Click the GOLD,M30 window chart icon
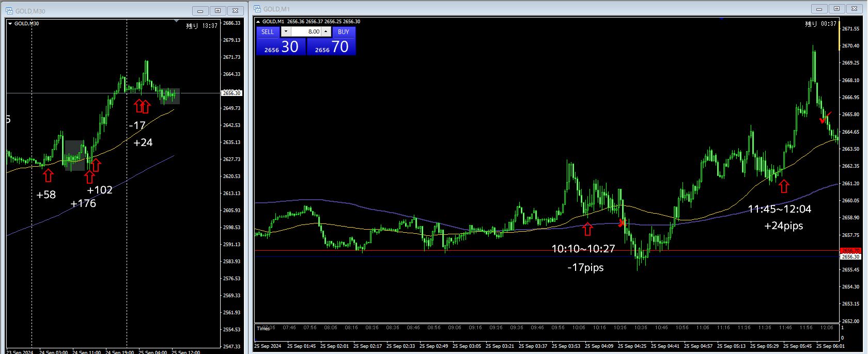 [x=9, y=11]
